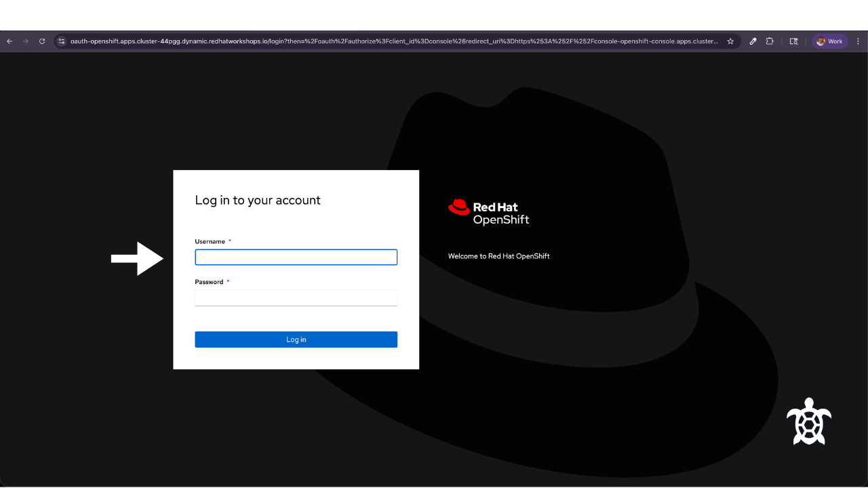Screen dimensions: 868x488
Task: Open the tab search icon in toolbar
Action: point(793,41)
